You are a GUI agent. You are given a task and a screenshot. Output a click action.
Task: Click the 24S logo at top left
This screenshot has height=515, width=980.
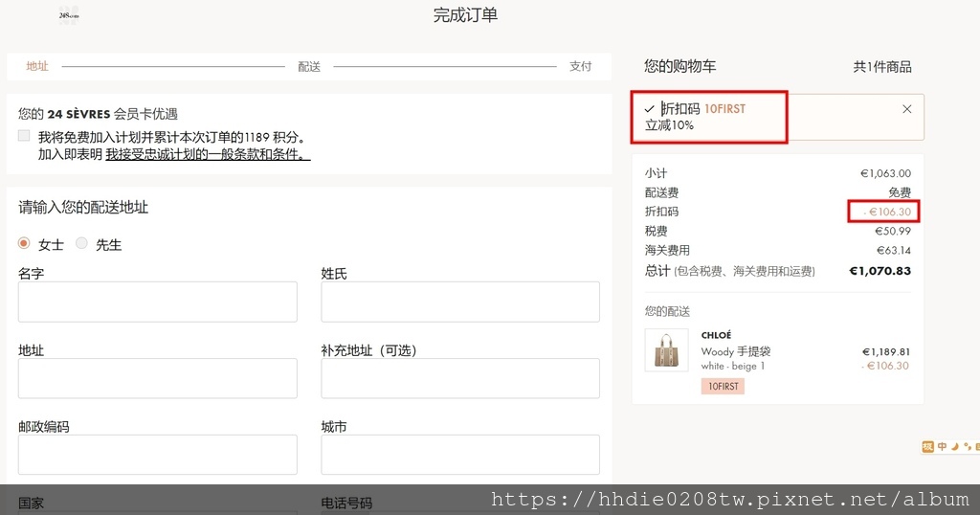pyautogui.click(x=69, y=15)
